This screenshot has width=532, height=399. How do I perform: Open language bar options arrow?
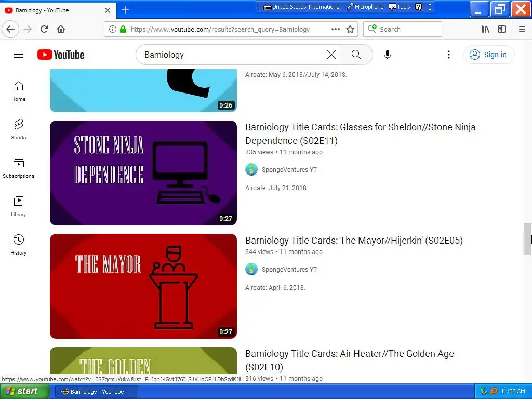pos(430,7)
